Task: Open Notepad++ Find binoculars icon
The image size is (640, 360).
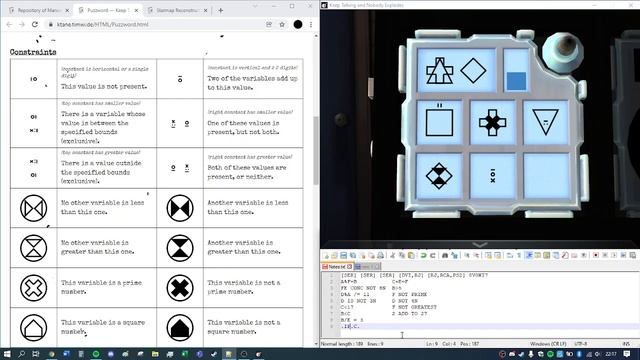Action: (x=445, y=256)
